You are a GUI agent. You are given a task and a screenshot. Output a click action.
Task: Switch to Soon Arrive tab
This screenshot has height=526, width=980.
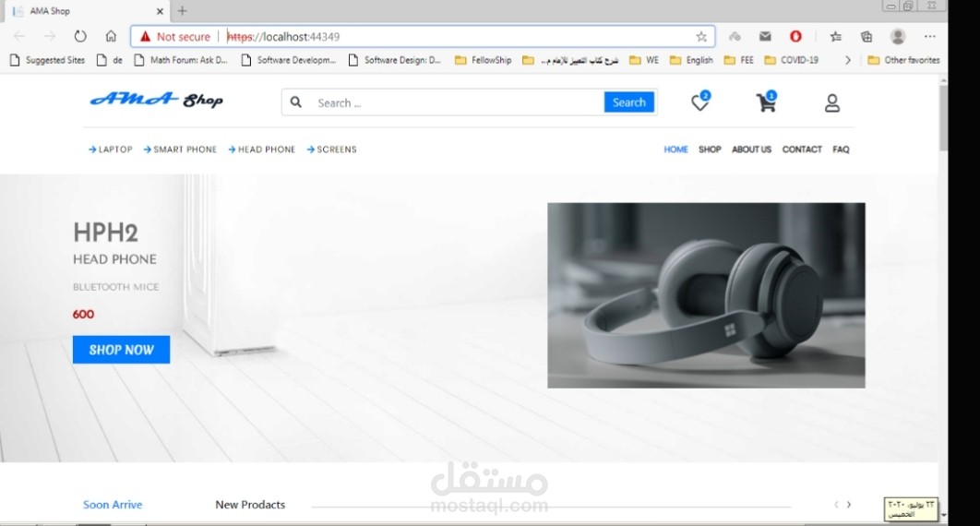click(x=113, y=504)
